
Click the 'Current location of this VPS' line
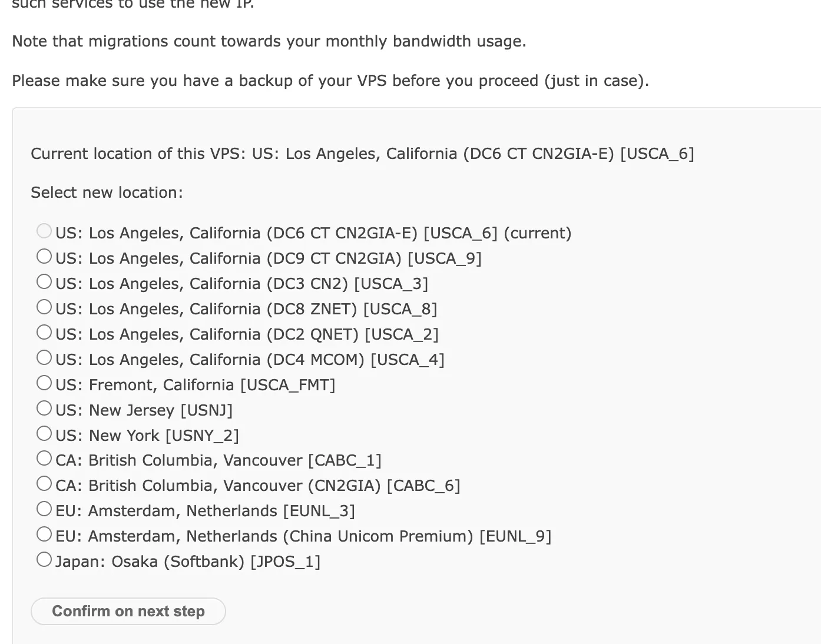coord(362,154)
